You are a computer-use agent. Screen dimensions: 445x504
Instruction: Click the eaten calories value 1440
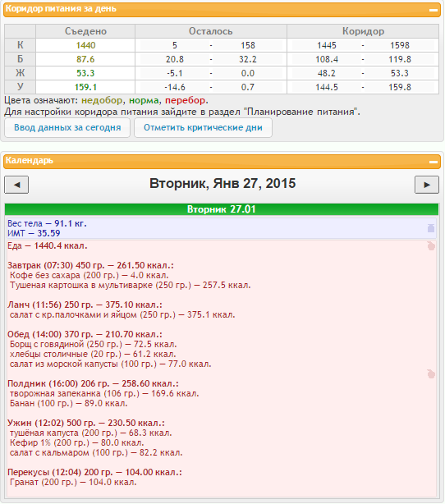click(x=85, y=45)
